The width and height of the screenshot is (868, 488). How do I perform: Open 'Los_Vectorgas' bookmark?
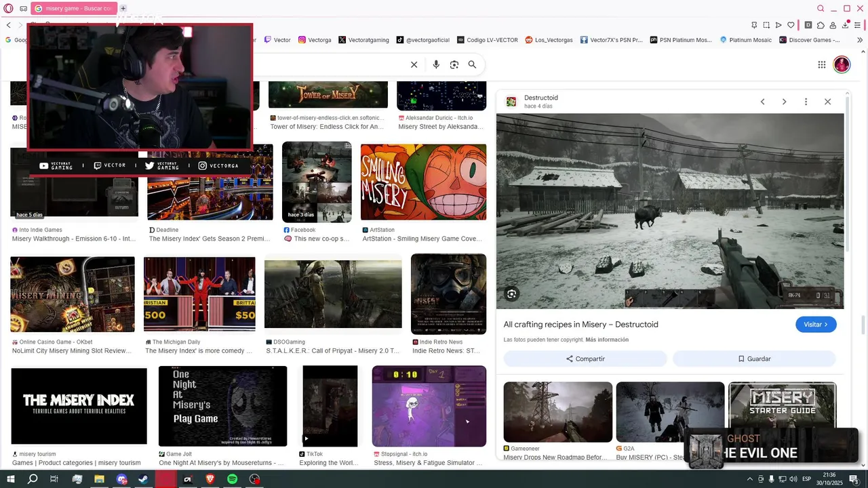click(x=549, y=40)
